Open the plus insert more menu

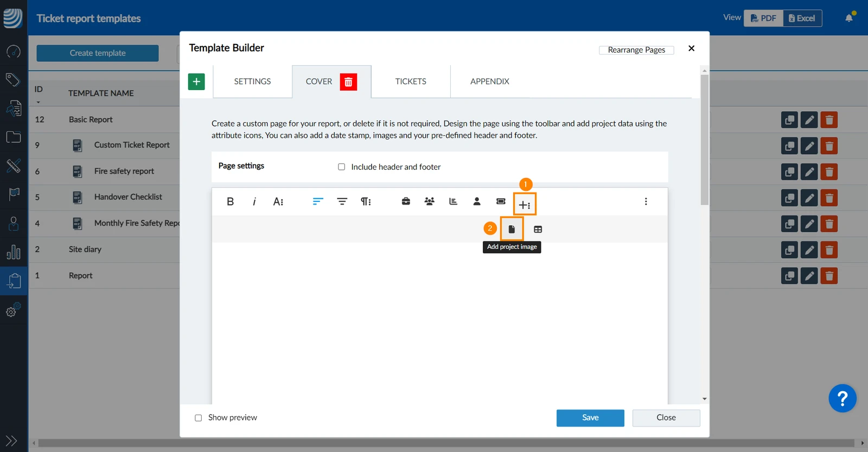(x=525, y=205)
